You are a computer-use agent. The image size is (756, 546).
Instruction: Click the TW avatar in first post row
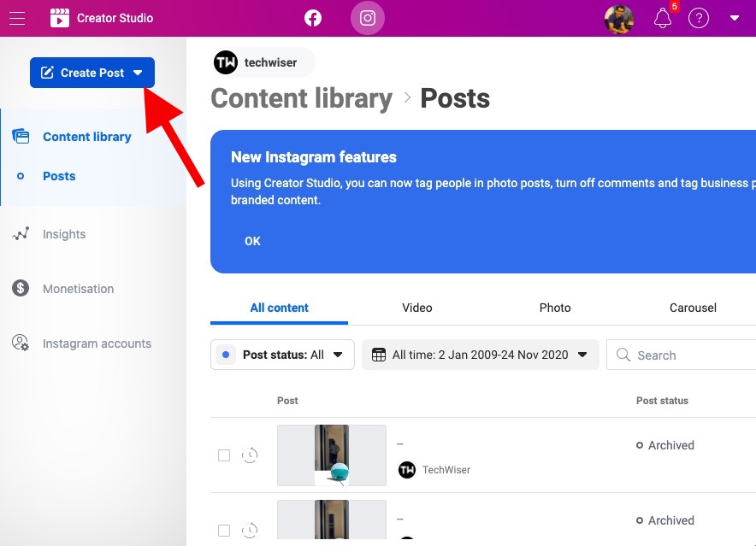coord(407,470)
